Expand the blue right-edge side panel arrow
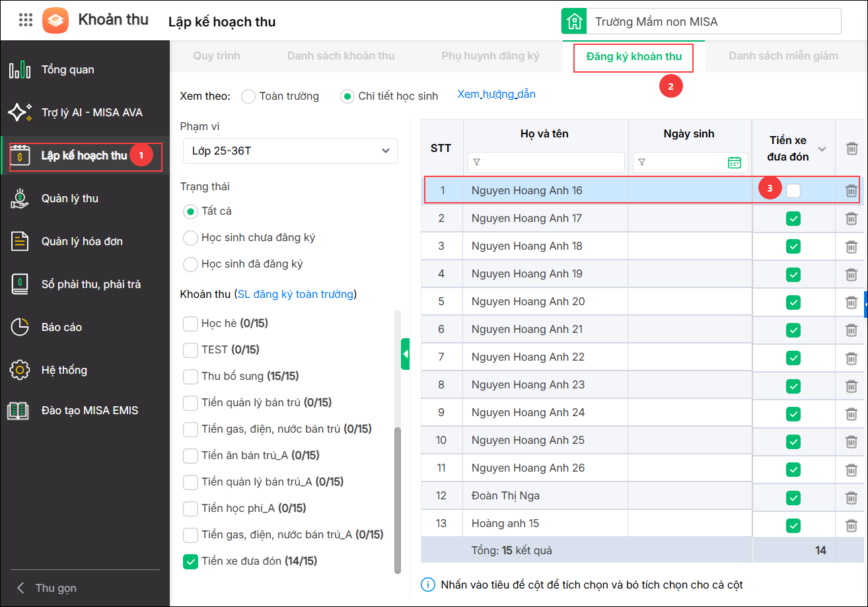Viewport: 868px width, 607px height. click(866, 304)
